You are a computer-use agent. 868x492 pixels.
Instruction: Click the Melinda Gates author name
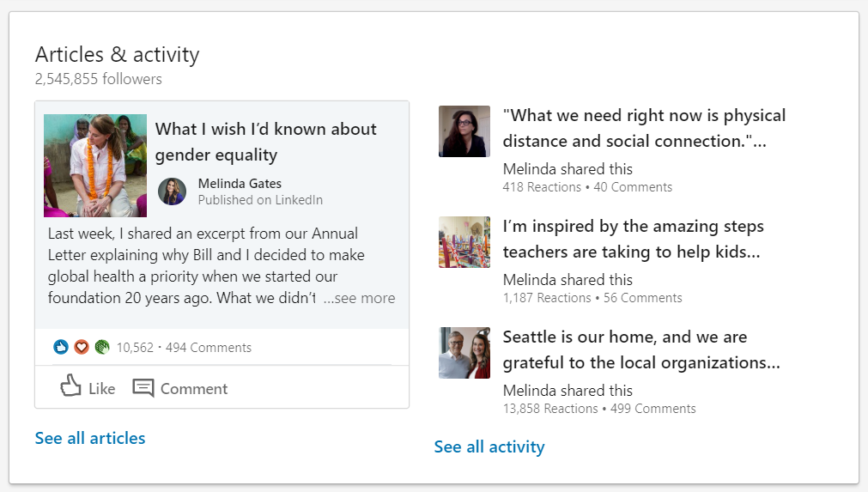point(240,183)
